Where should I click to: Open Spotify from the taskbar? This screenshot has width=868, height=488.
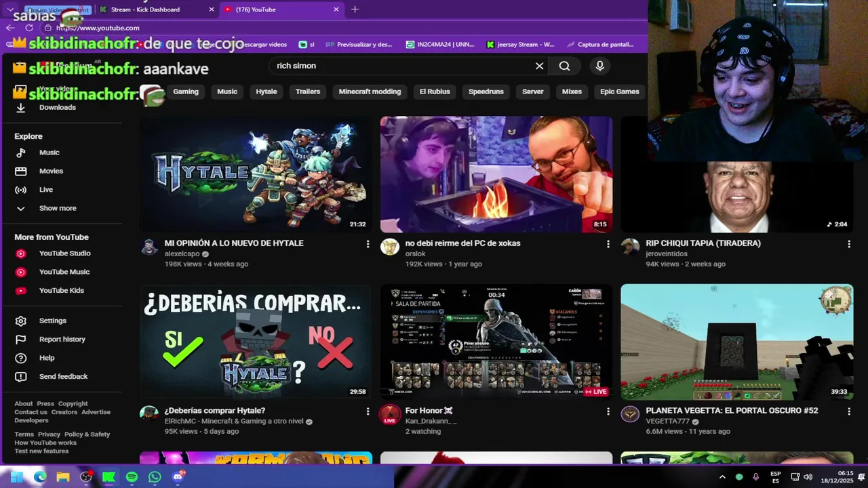(x=132, y=477)
